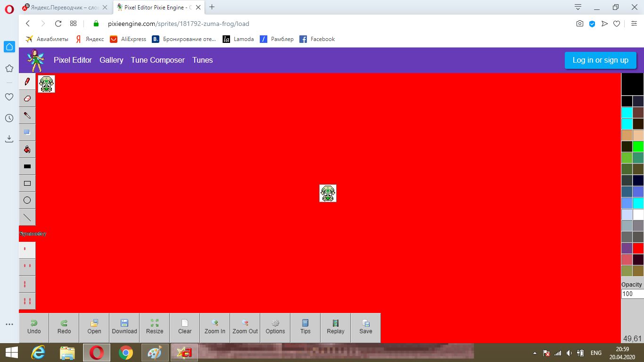The width and height of the screenshot is (644, 362).
Task: Open the Авиабилеты bookmark
Action: (47, 39)
